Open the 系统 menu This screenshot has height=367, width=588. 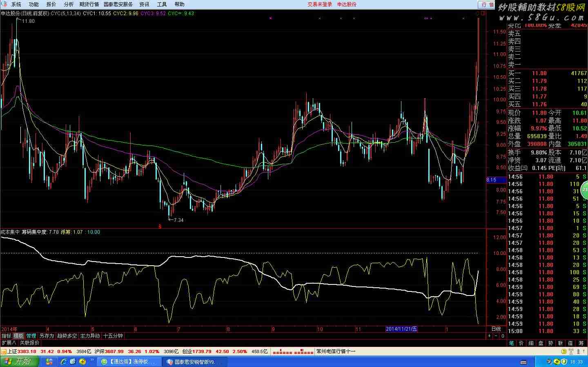click(x=16, y=4)
